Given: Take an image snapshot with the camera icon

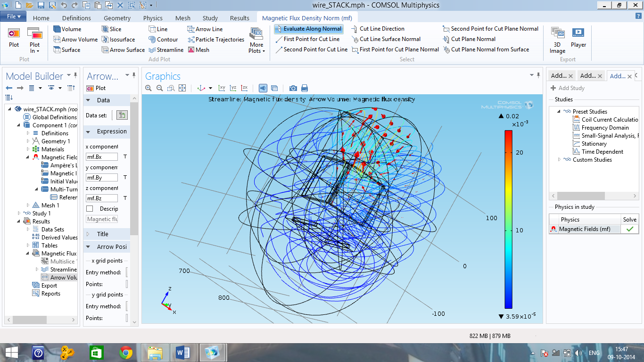Looking at the screenshot, I should point(293,88).
